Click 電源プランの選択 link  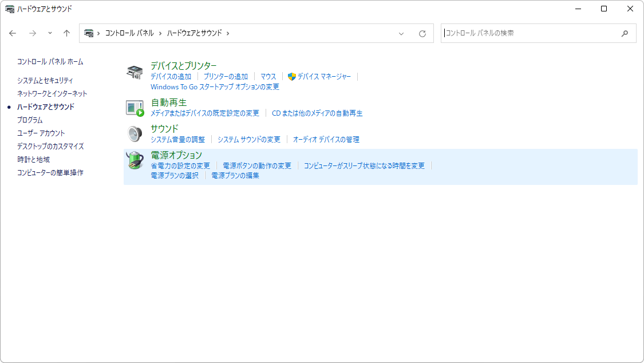(x=175, y=175)
